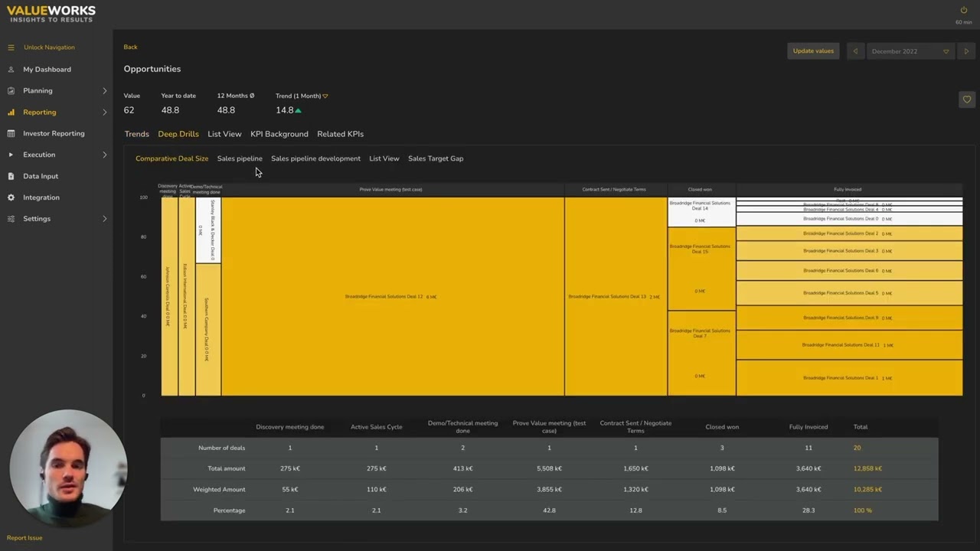Open My Dashboard via its person icon
The height and width of the screenshot is (551, 980).
11,69
